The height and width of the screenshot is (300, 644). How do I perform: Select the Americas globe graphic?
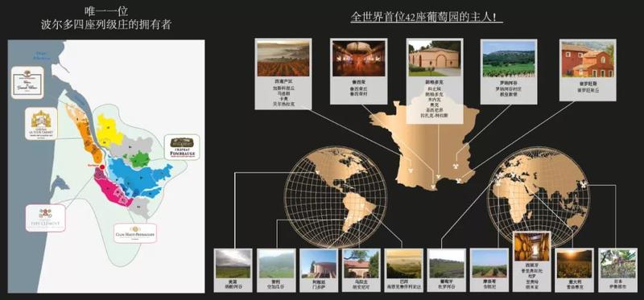tap(336, 197)
